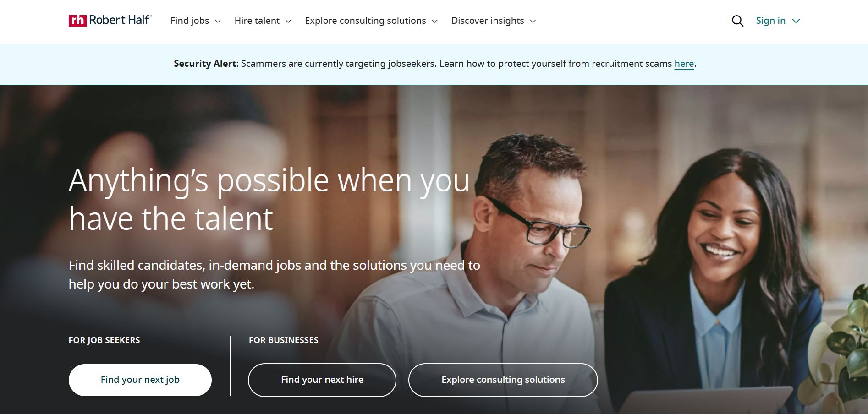Click the Find your next hire button
Image resolution: width=868 pixels, height=414 pixels.
pos(322,380)
